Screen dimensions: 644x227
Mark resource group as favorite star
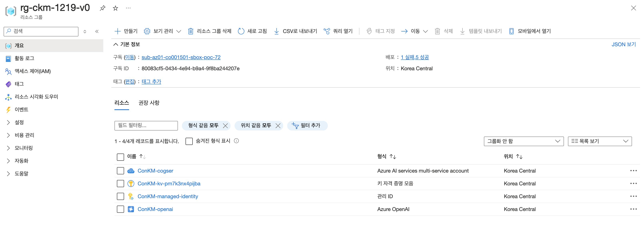coord(115,8)
